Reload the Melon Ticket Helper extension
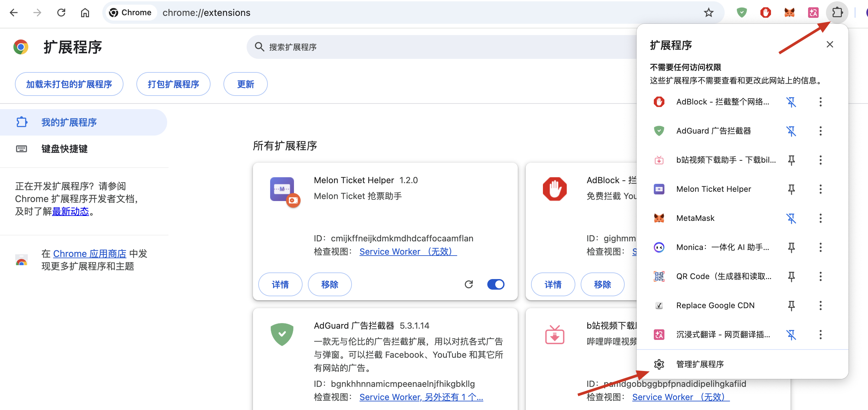Screen dimensions: 868x410 (x=469, y=284)
